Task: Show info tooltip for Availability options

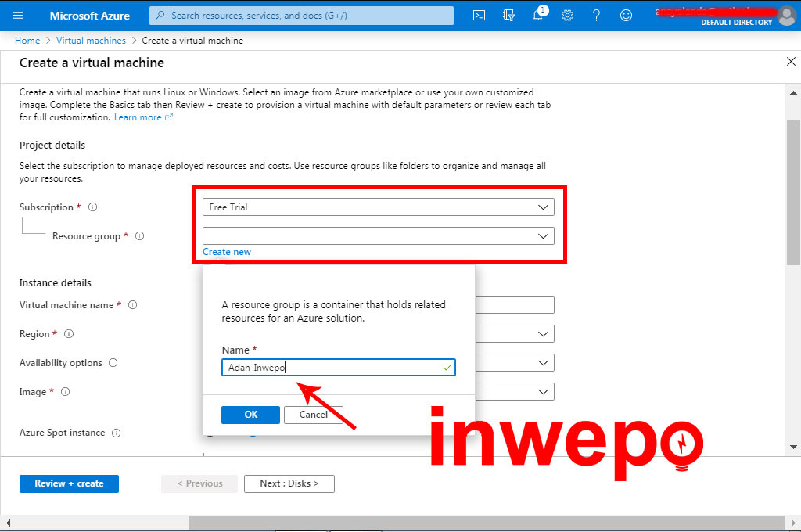Action: pos(113,363)
